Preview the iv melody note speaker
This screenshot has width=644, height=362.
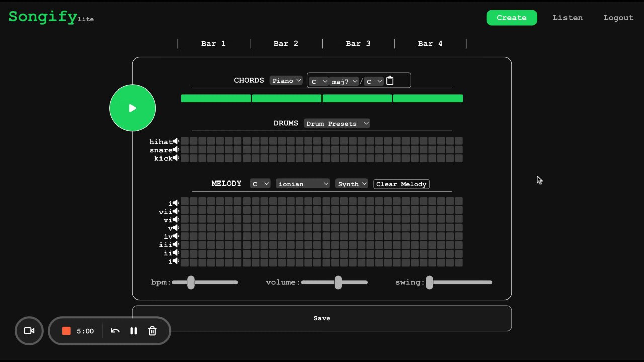176,236
